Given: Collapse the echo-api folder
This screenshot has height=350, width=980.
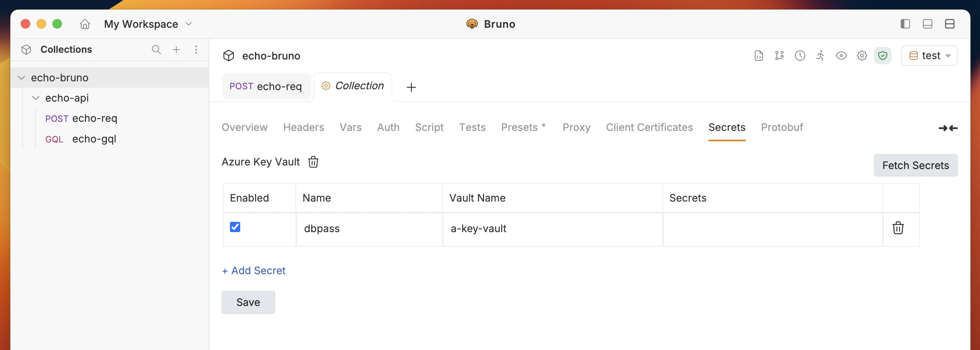Looking at the screenshot, I should click(36, 98).
